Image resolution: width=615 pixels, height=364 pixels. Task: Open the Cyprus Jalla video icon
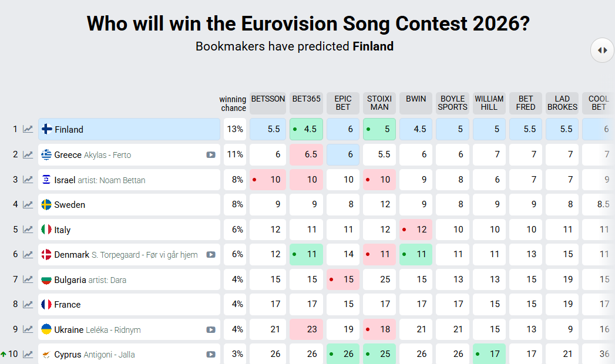(211, 355)
